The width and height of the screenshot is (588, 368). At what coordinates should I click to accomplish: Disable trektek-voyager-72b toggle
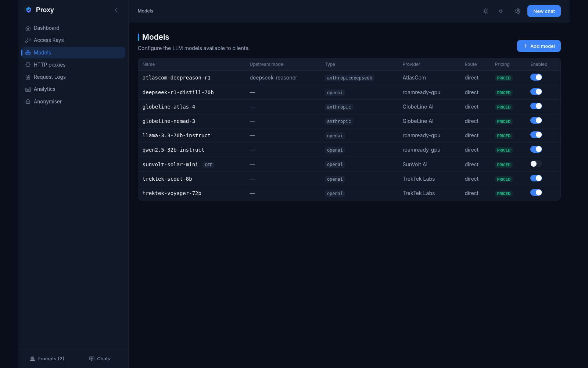(x=536, y=192)
